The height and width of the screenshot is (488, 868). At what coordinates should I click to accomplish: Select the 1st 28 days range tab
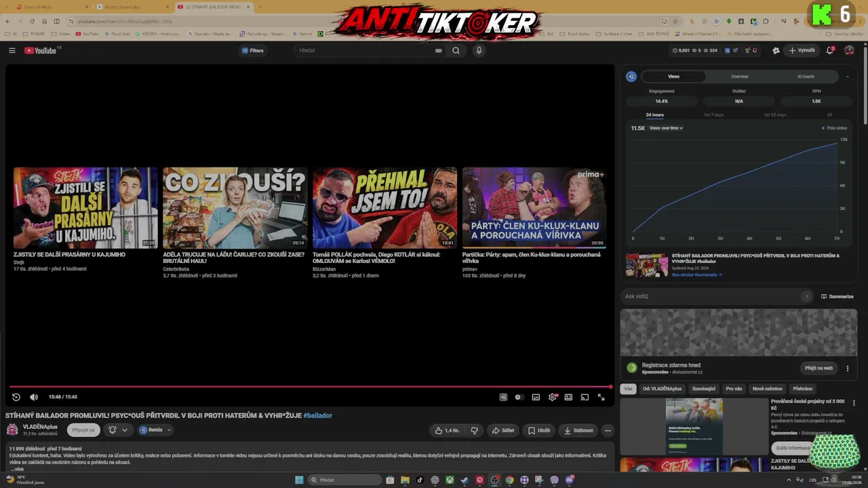pos(775,115)
